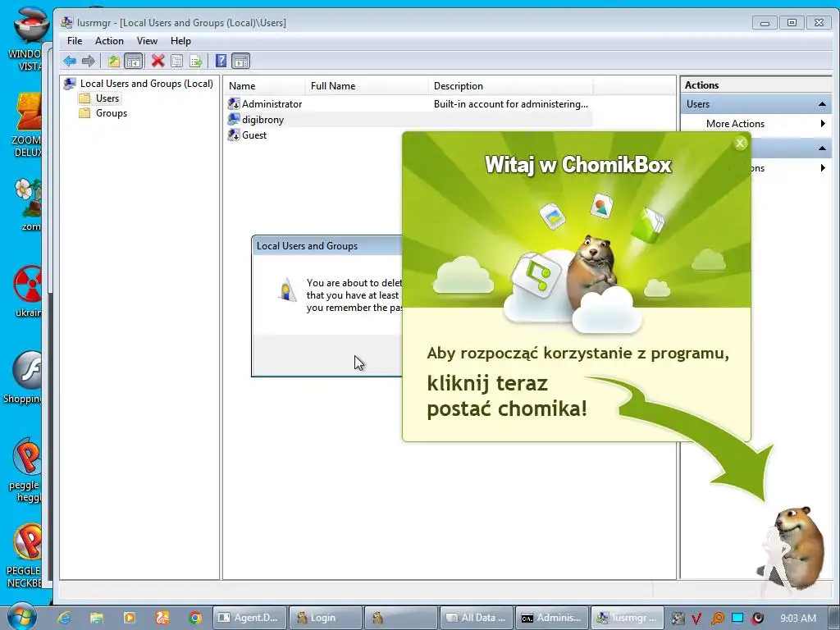Open Windows Explorer folder taskbar icon
The width and height of the screenshot is (840, 630).
(x=97, y=618)
